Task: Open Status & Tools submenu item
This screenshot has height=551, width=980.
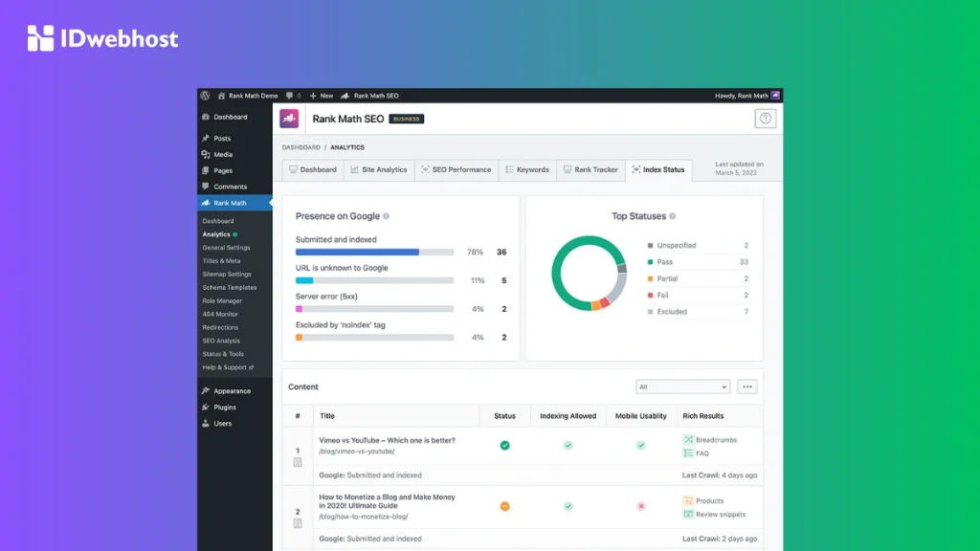Action: (223, 354)
